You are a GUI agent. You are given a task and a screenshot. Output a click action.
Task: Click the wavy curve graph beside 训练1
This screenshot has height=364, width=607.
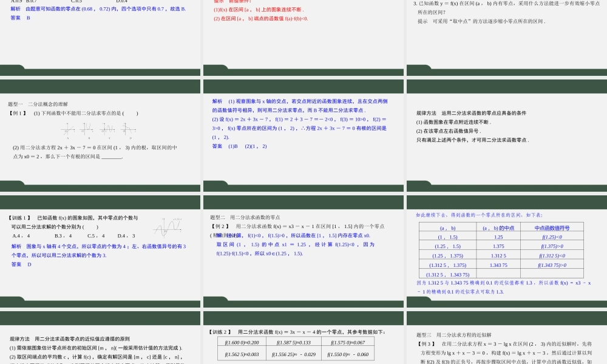pyautogui.click(x=168, y=227)
